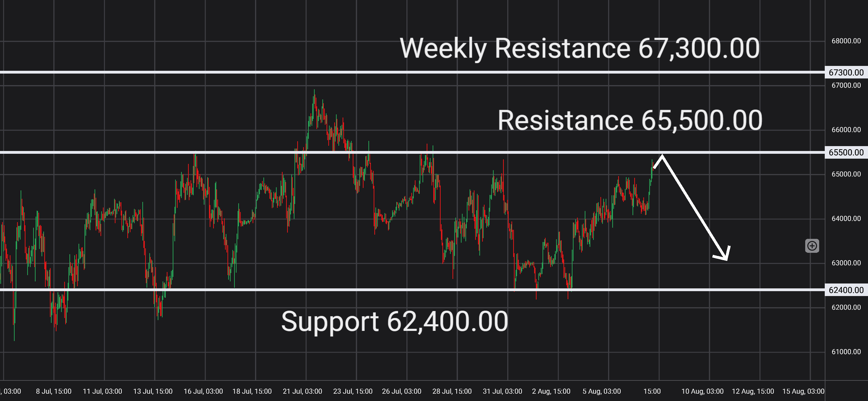
Task: Click the 61000.00 price axis label
Action: tap(846, 352)
